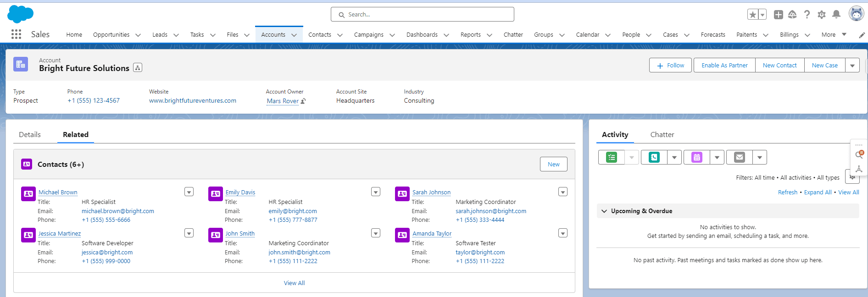This screenshot has width=868, height=297.
Task: Click the Michael Brown contact icon
Action: pos(28,194)
